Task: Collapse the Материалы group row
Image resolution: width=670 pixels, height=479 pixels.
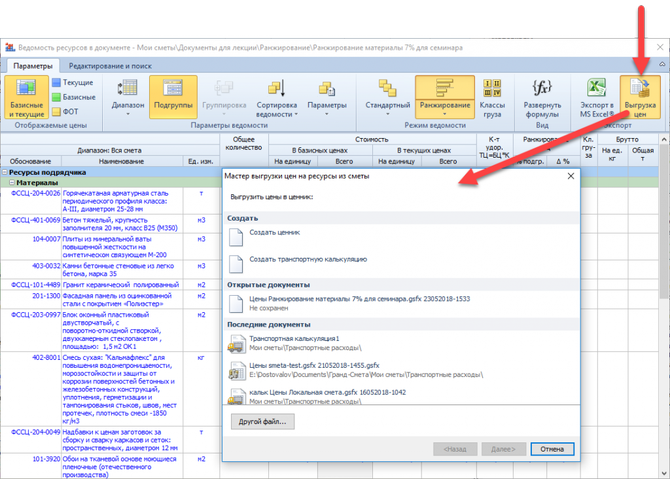Action: pyautogui.click(x=8, y=183)
